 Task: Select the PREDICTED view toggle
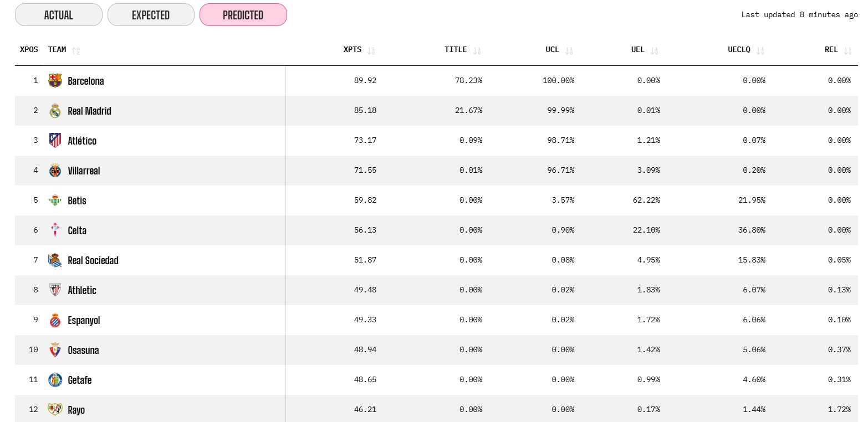coord(243,15)
